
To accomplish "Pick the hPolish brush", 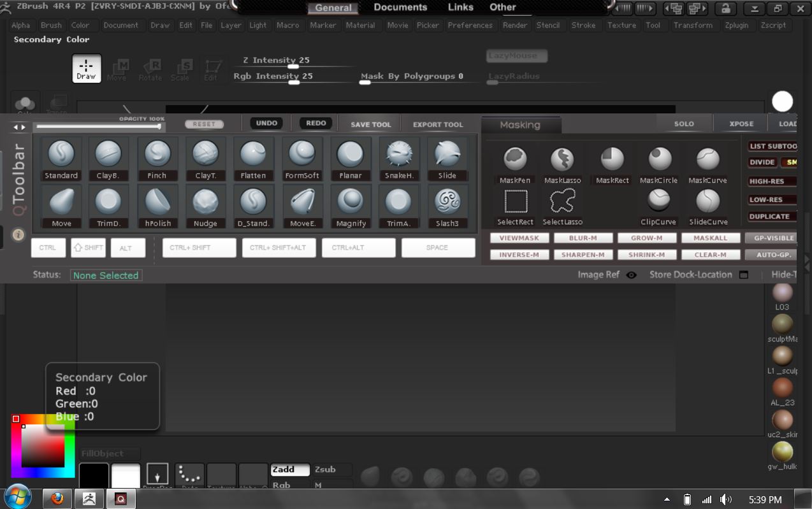I will tap(157, 202).
